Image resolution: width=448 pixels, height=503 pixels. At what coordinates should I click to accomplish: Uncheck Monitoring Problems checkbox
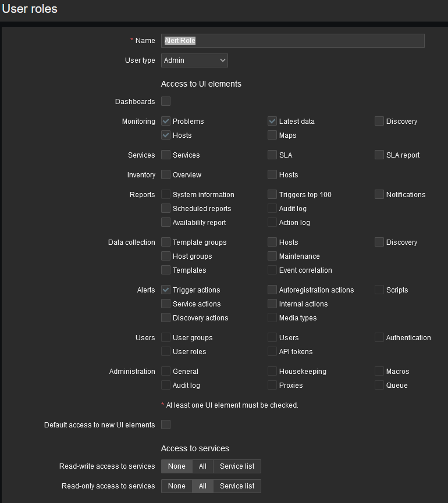pyautogui.click(x=166, y=122)
